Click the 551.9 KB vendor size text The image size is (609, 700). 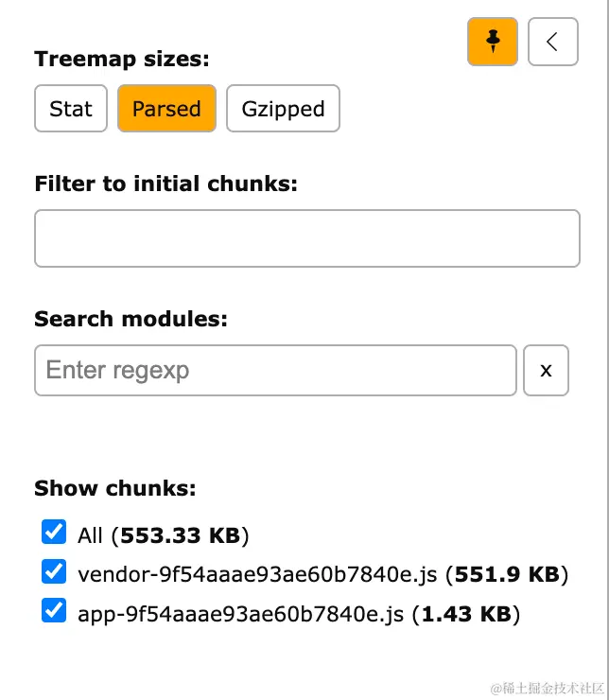pyautogui.click(x=506, y=574)
